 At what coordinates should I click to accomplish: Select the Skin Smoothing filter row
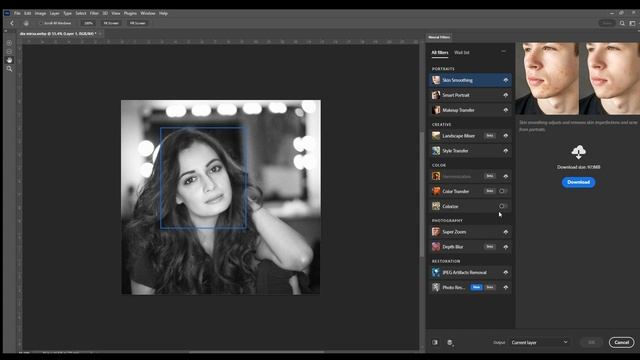click(x=470, y=80)
